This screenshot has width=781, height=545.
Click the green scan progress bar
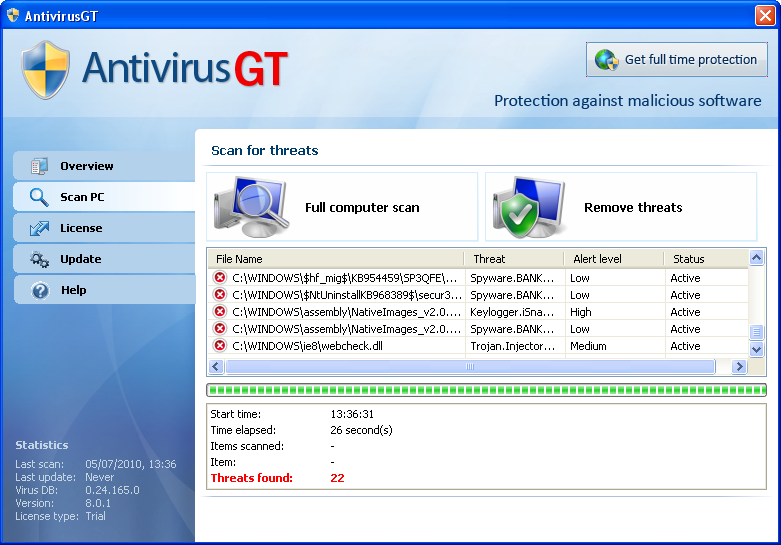click(486, 390)
